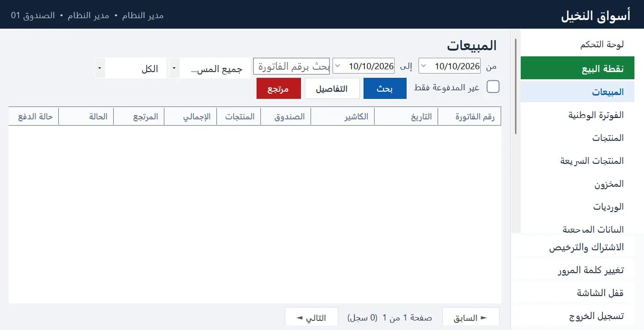Click the أسواق النخيل app title
The height and width of the screenshot is (330, 644).
tap(595, 15)
